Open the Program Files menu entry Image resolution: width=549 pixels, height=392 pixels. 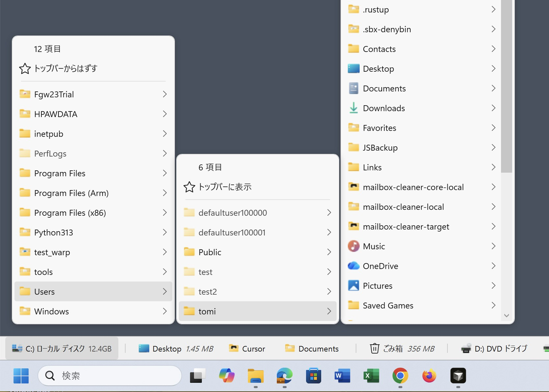coord(93,173)
